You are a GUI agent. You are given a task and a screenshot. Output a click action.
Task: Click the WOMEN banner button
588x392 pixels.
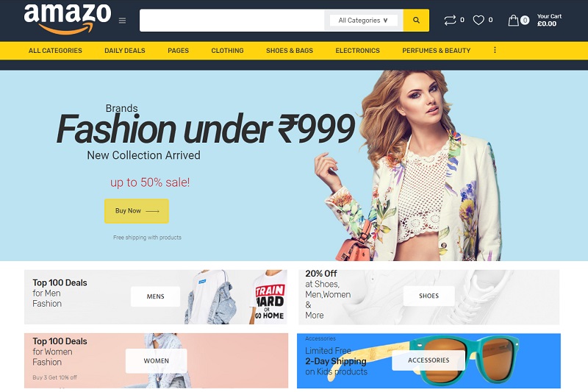click(x=156, y=360)
